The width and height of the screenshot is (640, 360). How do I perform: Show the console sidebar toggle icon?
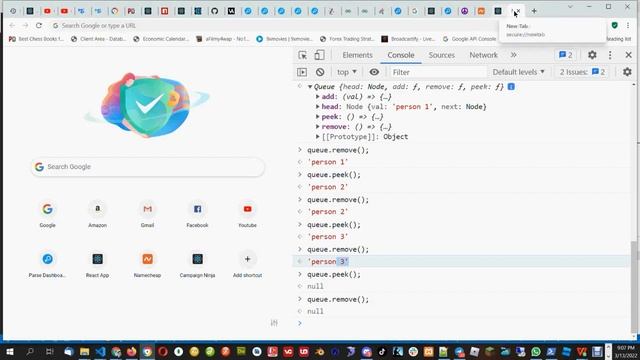(x=302, y=72)
